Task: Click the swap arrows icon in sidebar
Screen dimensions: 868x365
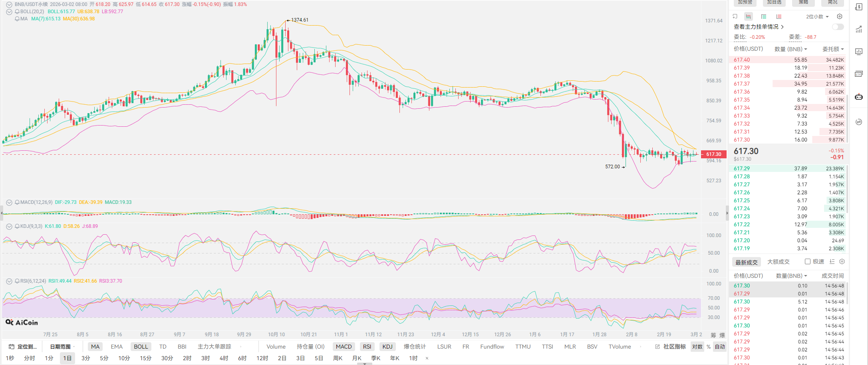Action: pyautogui.click(x=858, y=122)
